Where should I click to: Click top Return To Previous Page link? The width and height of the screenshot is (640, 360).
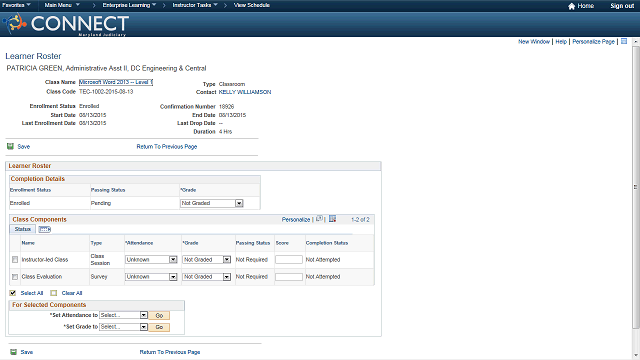point(167,147)
